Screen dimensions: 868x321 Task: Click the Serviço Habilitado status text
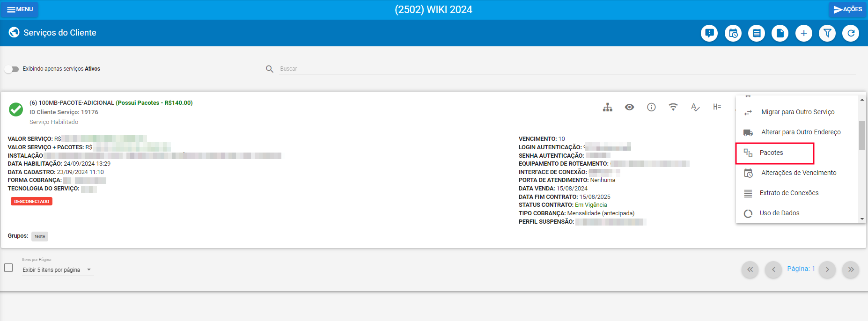click(x=54, y=122)
